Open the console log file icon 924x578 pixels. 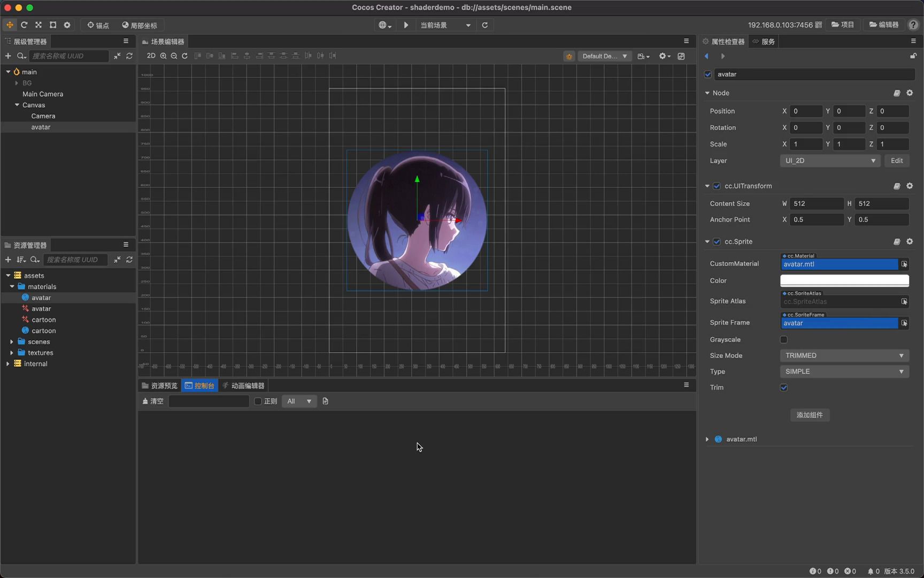click(x=325, y=401)
